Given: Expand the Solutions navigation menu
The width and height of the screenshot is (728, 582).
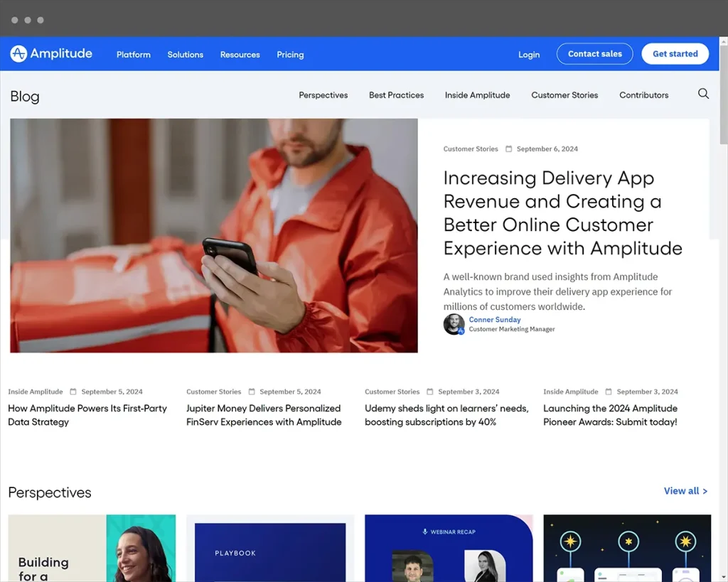Looking at the screenshot, I should tap(186, 55).
